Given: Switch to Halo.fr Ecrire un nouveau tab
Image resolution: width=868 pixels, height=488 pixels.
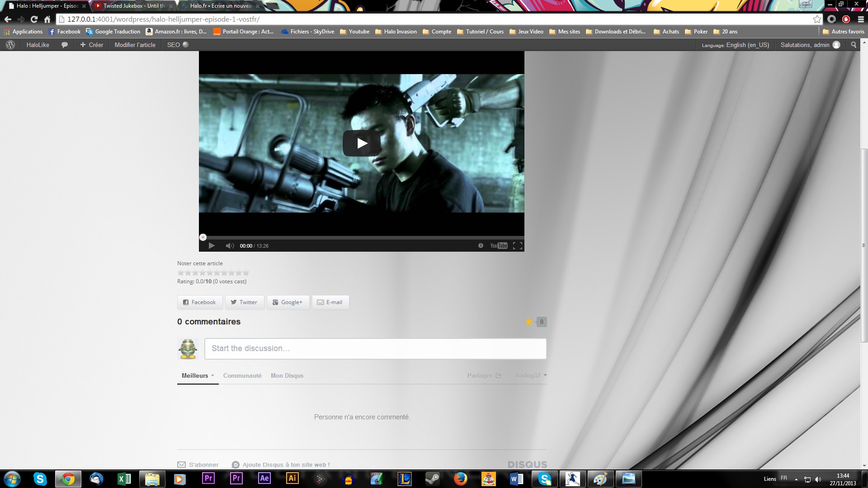Looking at the screenshot, I should (x=219, y=6).
